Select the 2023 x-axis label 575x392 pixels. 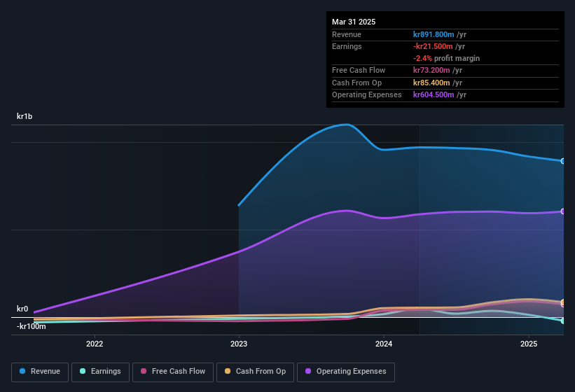click(239, 344)
